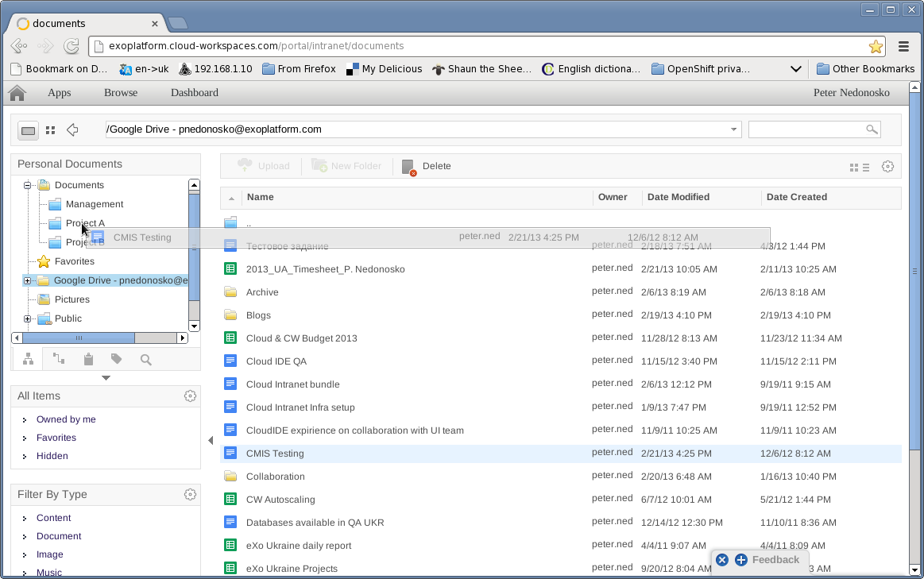Image resolution: width=924 pixels, height=579 pixels.
Task: Open All Items settings gear
Action: pos(190,396)
